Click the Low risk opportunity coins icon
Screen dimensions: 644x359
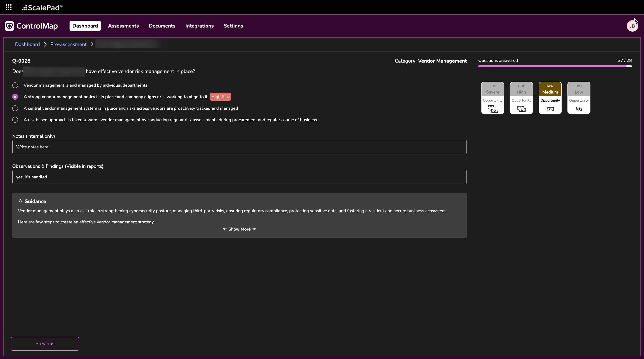[579, 109]
